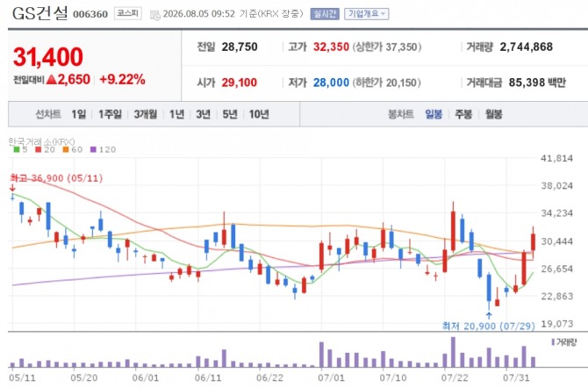Switch to 주봉 candlestick chart
The image size is (588, 388).
[x=463, y=114]
